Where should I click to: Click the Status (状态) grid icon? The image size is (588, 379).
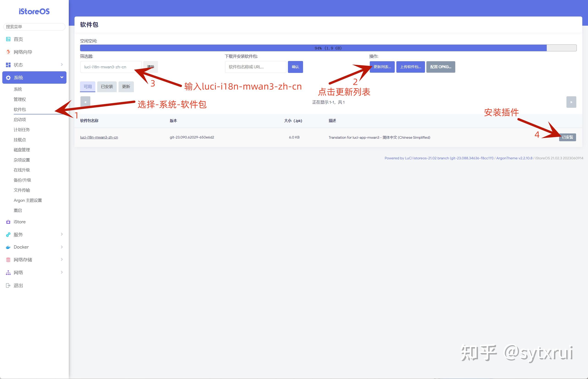8,65
